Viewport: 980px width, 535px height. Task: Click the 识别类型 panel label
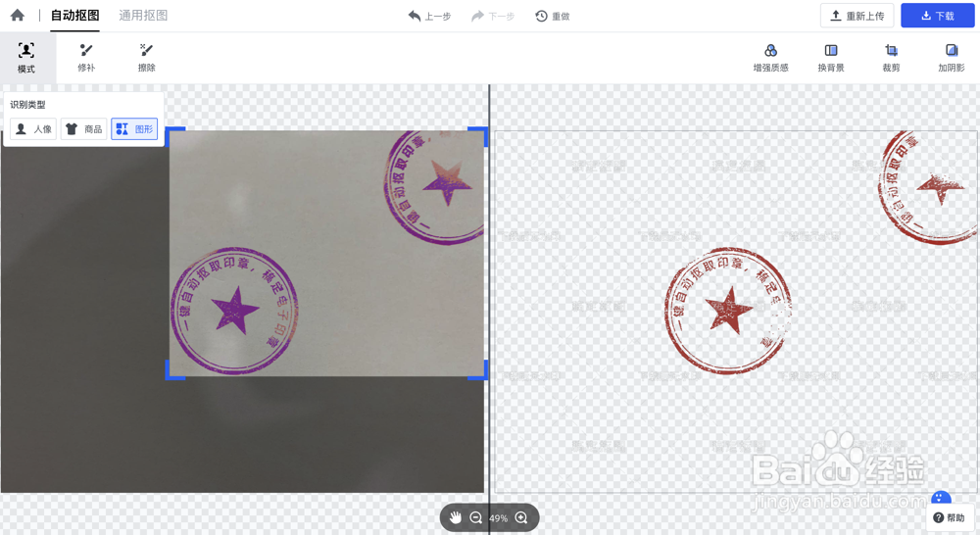coord(27,105)
